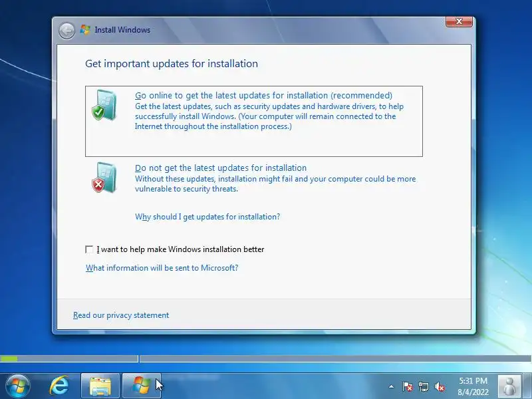
Task: Click the Windows flag icon in title bar
Action: (x=85, y=30)
